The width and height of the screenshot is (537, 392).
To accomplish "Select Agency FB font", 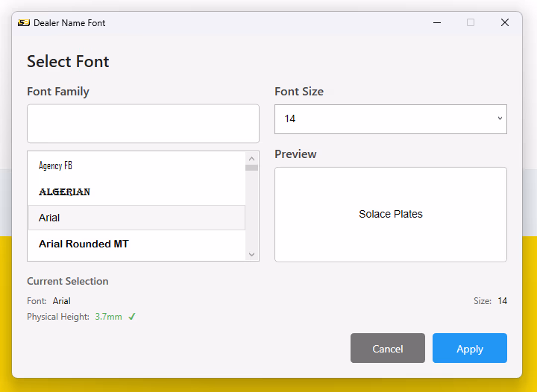I will tap(136, 165).
